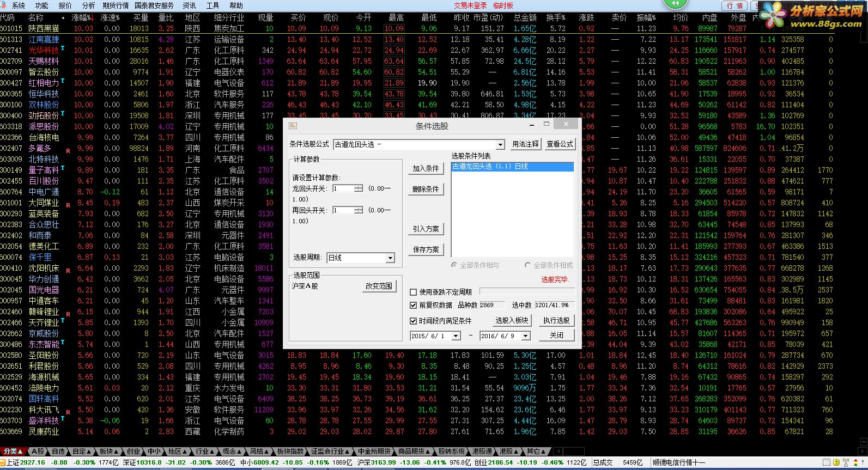Open the 资讯 menu

click(190, 5)
